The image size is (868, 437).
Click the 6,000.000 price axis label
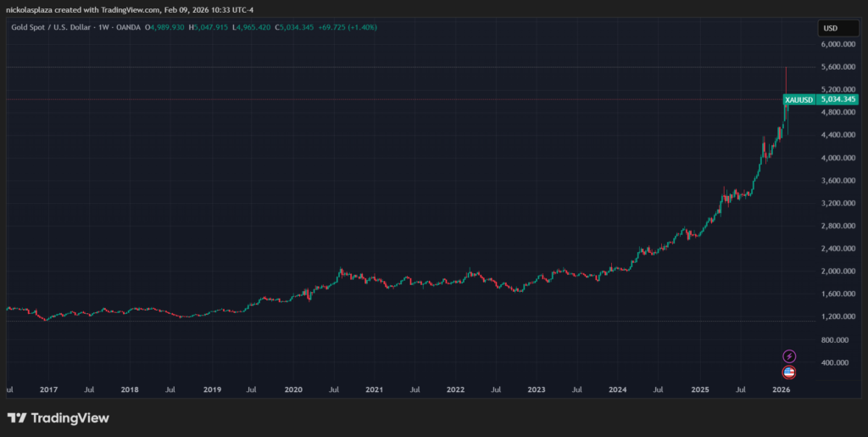click(839, 44)
